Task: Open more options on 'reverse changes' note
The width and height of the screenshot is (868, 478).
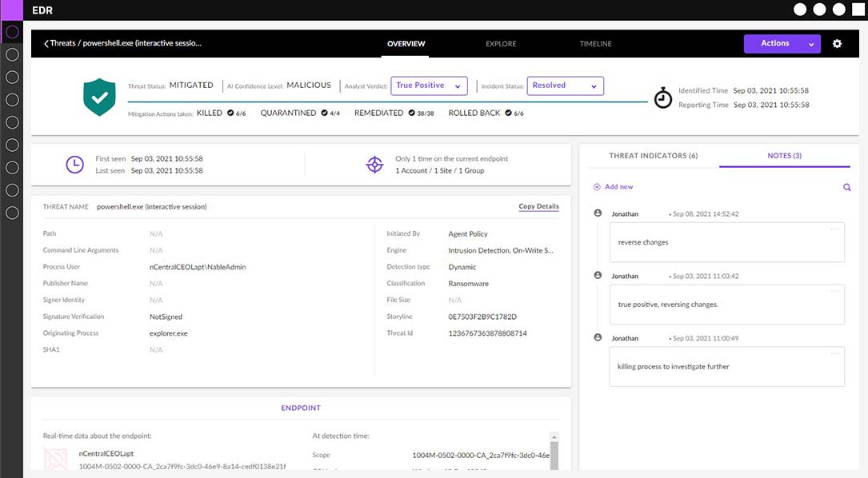Action: point(834,229)
